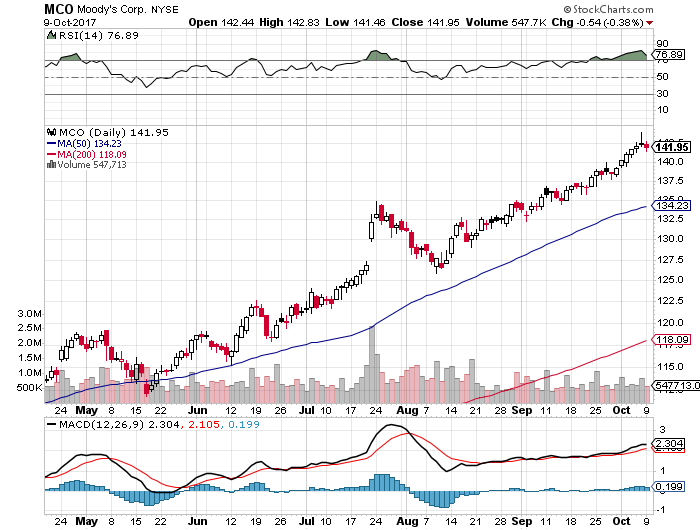
Task: Click the red down-arrow change indicator icon
Action: (649, 23)
